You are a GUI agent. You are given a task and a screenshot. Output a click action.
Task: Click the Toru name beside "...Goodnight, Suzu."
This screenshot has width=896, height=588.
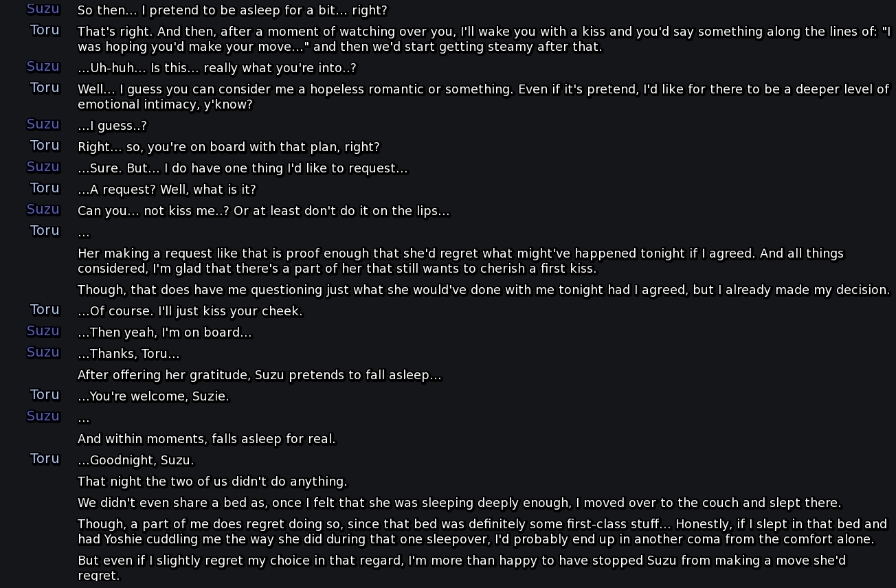(x=45, y=458)
